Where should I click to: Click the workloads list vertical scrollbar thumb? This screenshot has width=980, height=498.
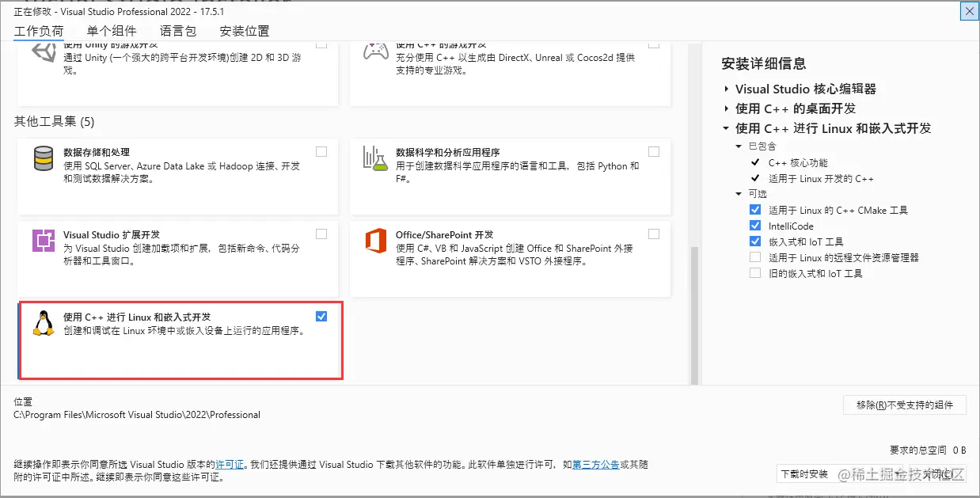pos(695,314)
